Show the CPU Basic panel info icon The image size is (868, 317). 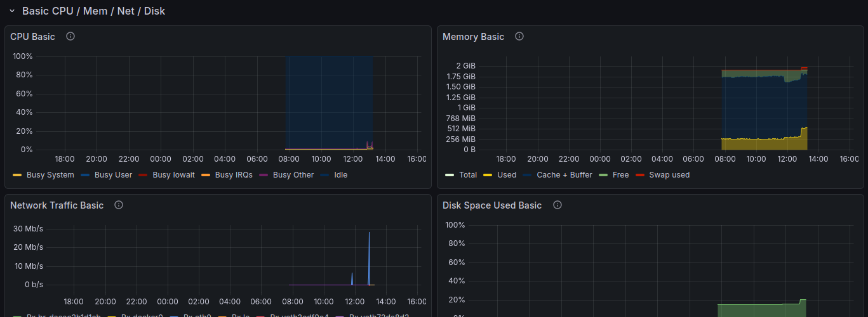(70, 36)
